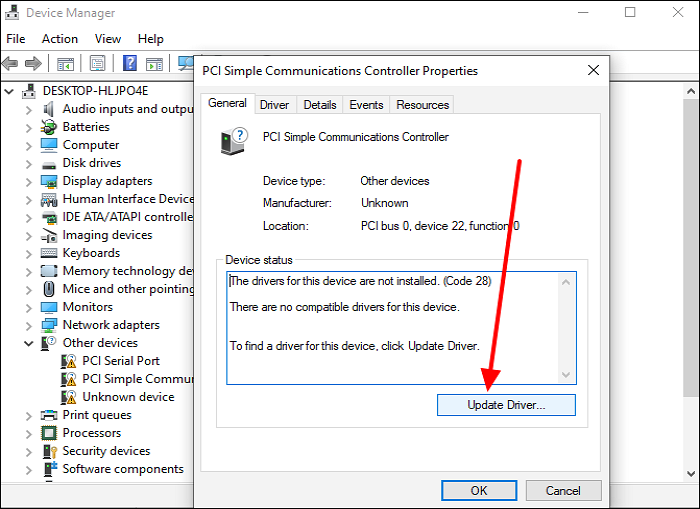
Task: Click the Back arrow in toolbar
Action: pos(10,64)
